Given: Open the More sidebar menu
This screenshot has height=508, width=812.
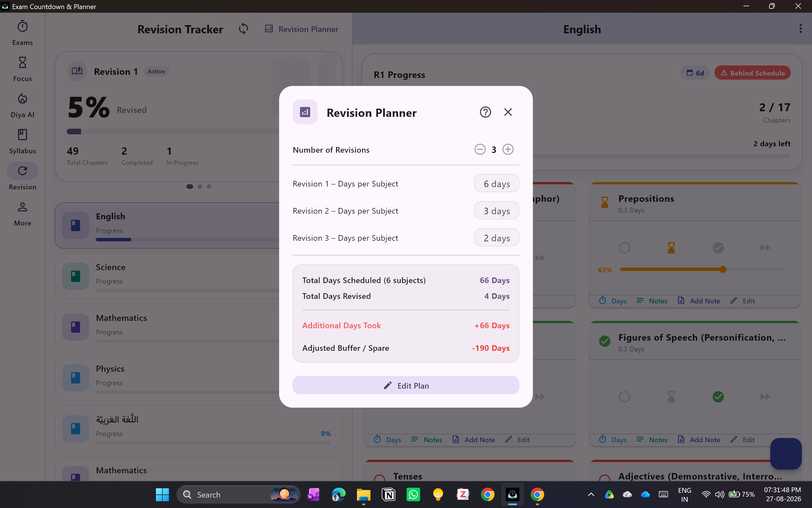Looking at the screenshot, I should 23,213.
